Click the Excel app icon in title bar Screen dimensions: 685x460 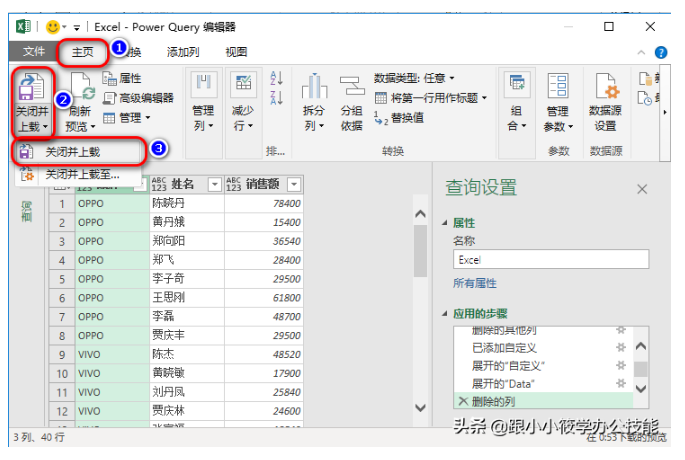coord(23,27)
